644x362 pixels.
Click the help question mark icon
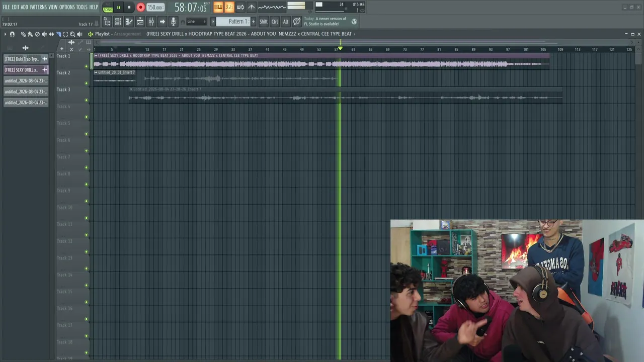coord(297,22)
